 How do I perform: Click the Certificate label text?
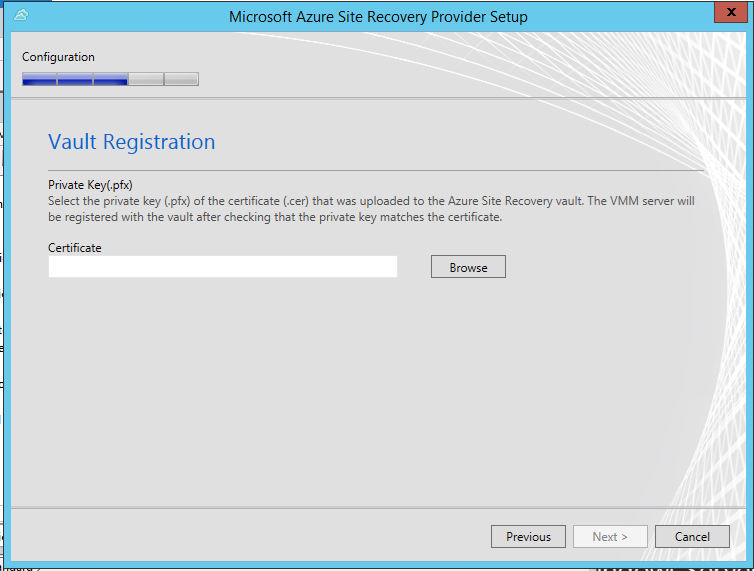(x=75, y=248)
